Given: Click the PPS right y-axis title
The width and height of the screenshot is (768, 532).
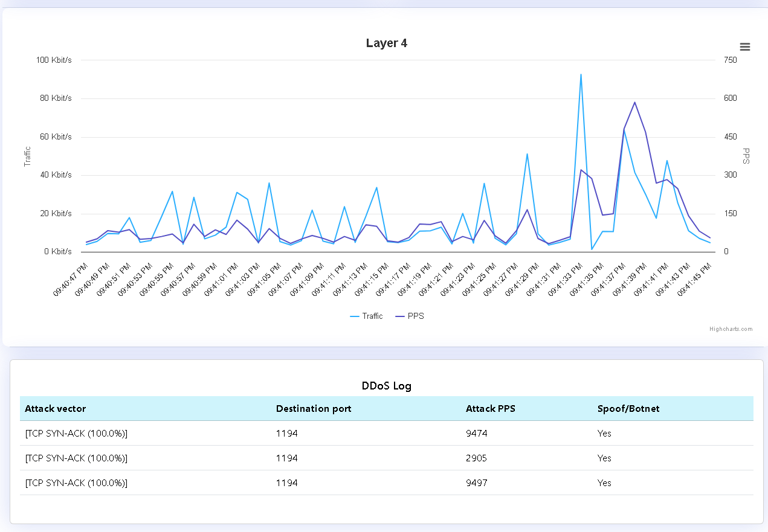Looking at the screenshot, I should pos(746,156).
